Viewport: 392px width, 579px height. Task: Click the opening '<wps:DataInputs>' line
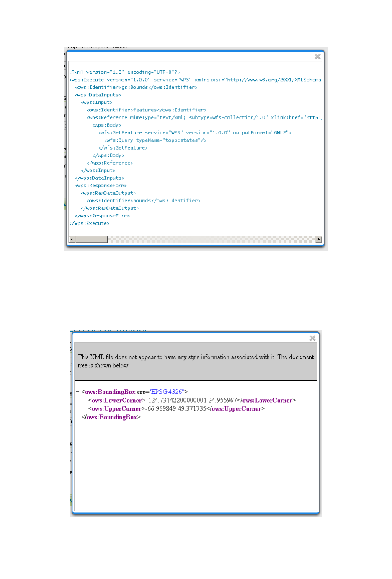point(98,95)
